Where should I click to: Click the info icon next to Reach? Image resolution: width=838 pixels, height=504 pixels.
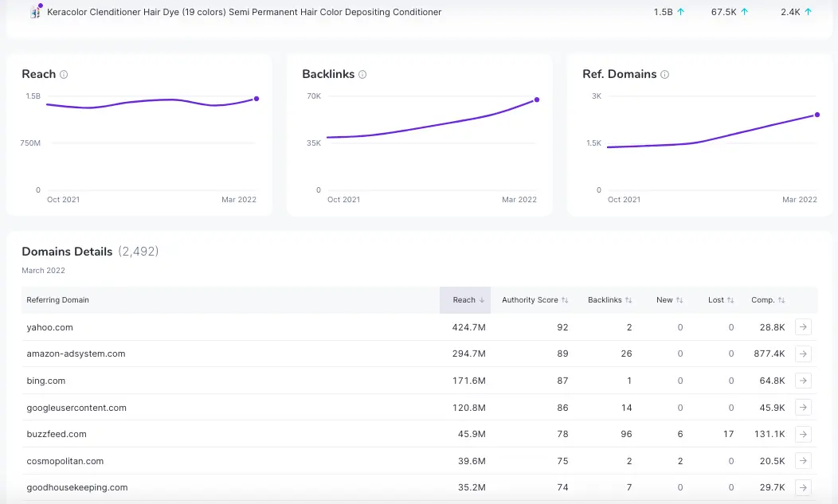pyautogui.click(x=64, y=75)
